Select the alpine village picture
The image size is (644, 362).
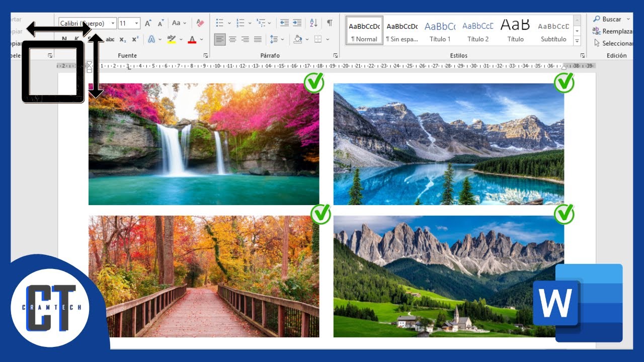pyautogui.click(x=449, y=277)
